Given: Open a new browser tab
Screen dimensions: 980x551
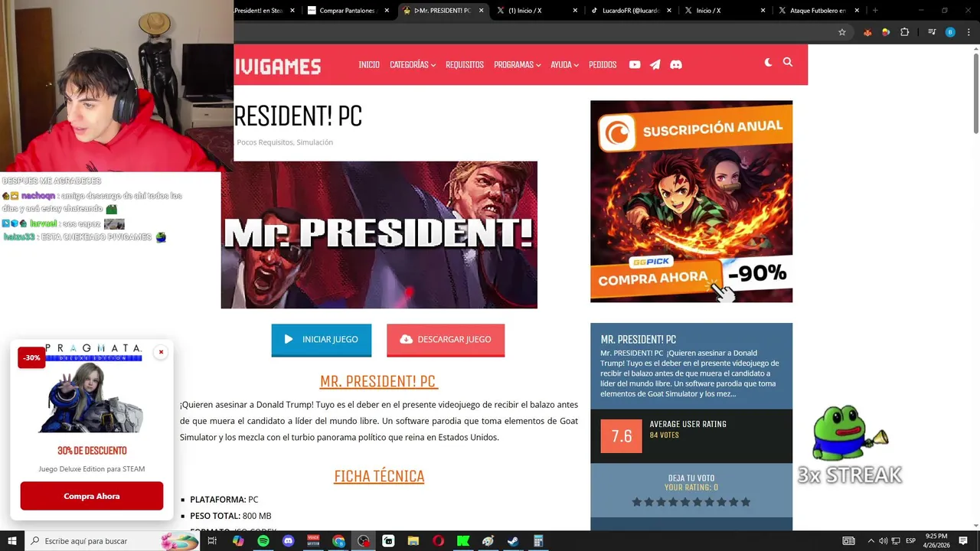Looking at the screenshot, I should click(x=875, y=11).
